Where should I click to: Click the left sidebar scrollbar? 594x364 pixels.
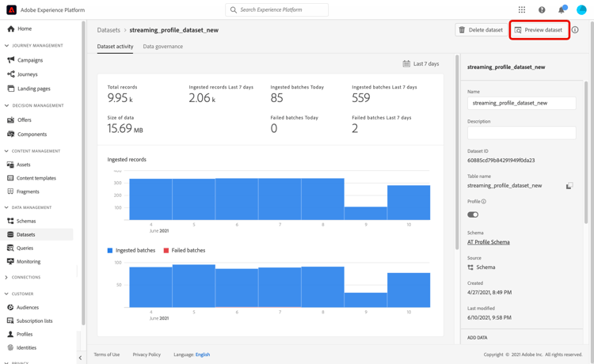point(83,173)
